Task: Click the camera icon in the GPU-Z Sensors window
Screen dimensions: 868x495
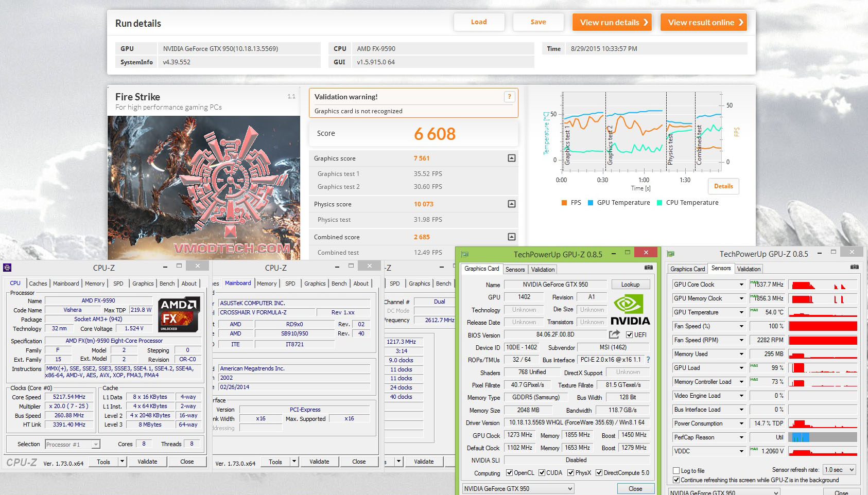Action: tap(855, 267)
